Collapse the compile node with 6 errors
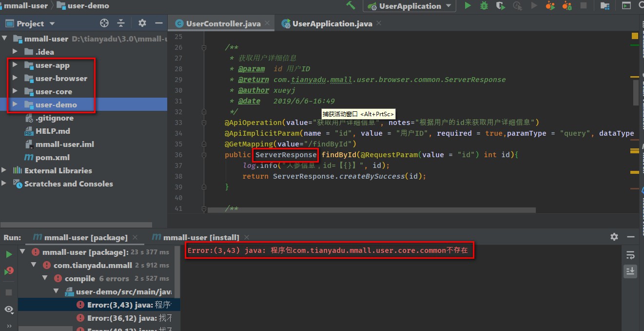Viewport: 644px width, 331px height. [44, 279]
